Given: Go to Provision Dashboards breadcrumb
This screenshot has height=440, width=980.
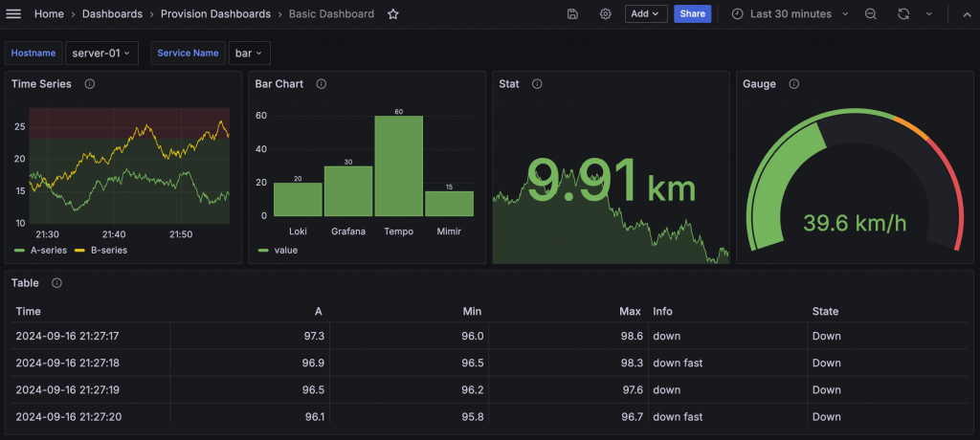Looking at the screenshot, I should [x=215, y=13].
